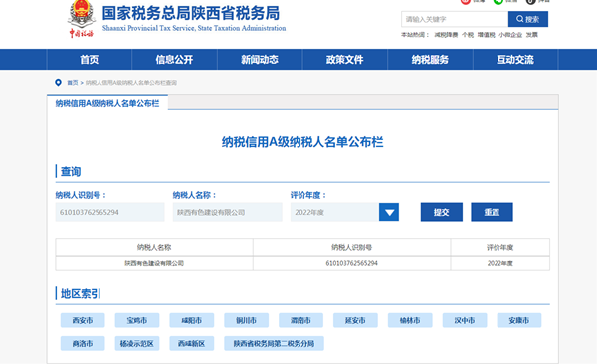The height and width of the screenshot is (364, 597).
Task: Focus the 请输入关键字 search box
Action: coord(455,19)
